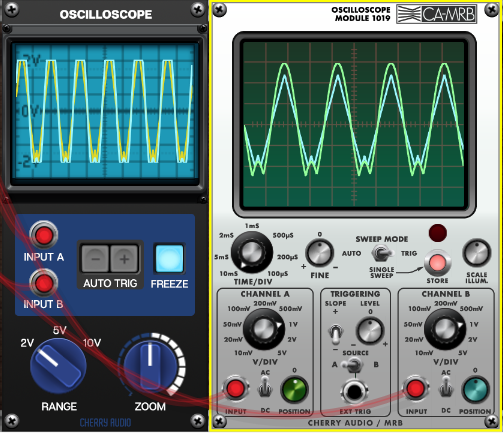Click the CA-MRB logo badge
This screenshot has height=433, width=503.
[436, 14]
